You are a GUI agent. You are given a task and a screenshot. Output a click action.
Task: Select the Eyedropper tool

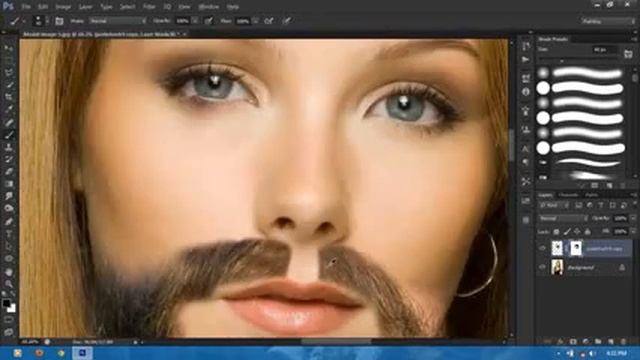click(9, 109)
